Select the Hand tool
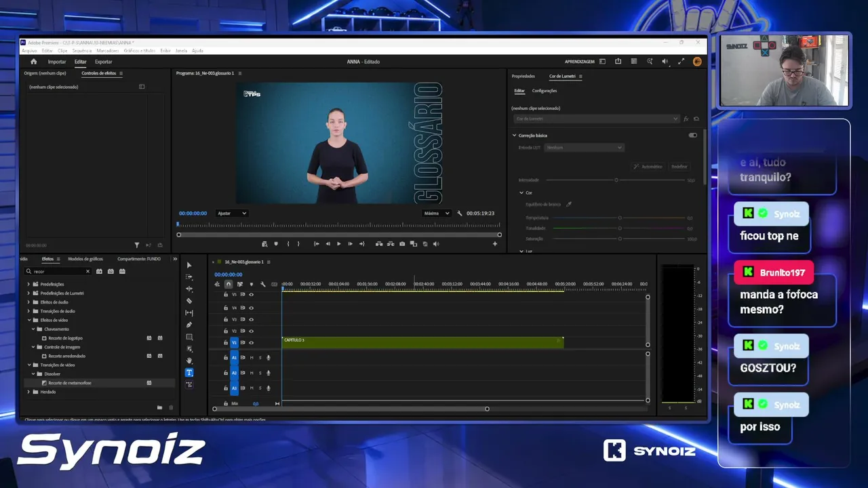This screenshot has width=868, height=488. click(189, 361)
